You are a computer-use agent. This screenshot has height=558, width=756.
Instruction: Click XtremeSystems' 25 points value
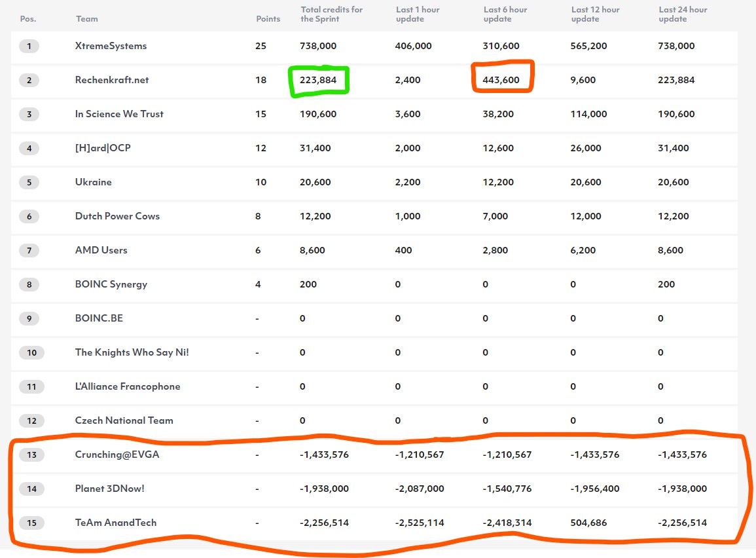click(261, 46)
